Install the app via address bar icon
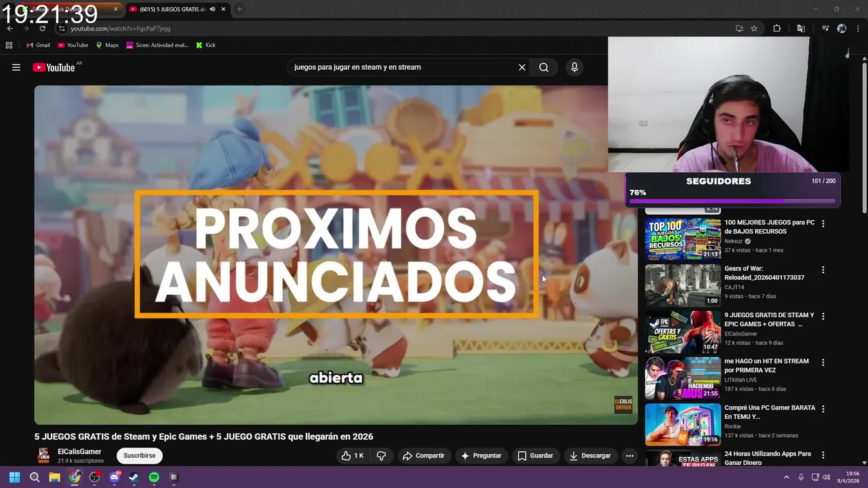Screen dimensions: 868x488 pos(739,28)
